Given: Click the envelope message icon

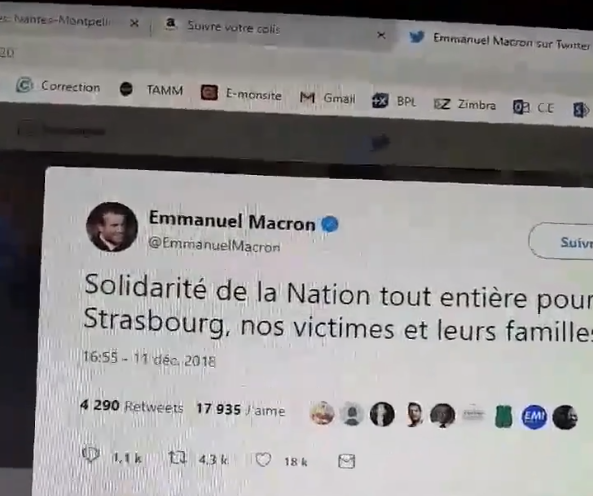Looking at the screenshot, I should 346,461.
